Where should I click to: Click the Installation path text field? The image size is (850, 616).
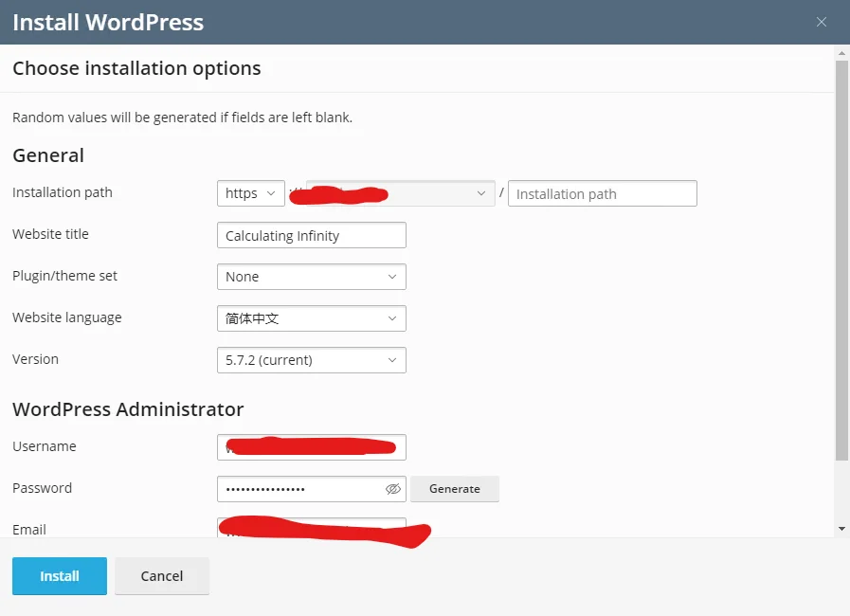click(x=602, y=193)
